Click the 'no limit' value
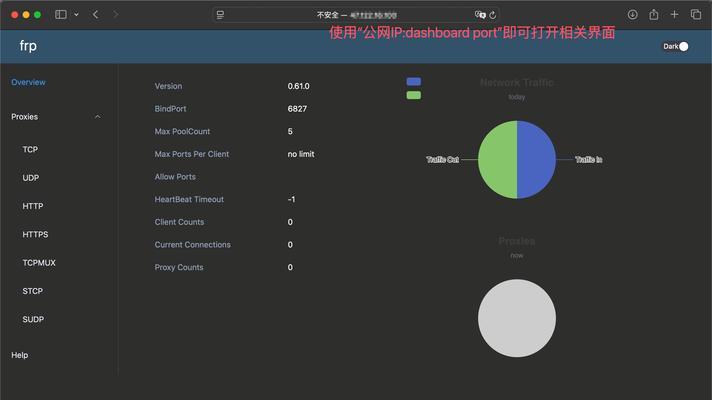This screenshot has width=712, height=400. pyautogui.click(x=301, y=154)
